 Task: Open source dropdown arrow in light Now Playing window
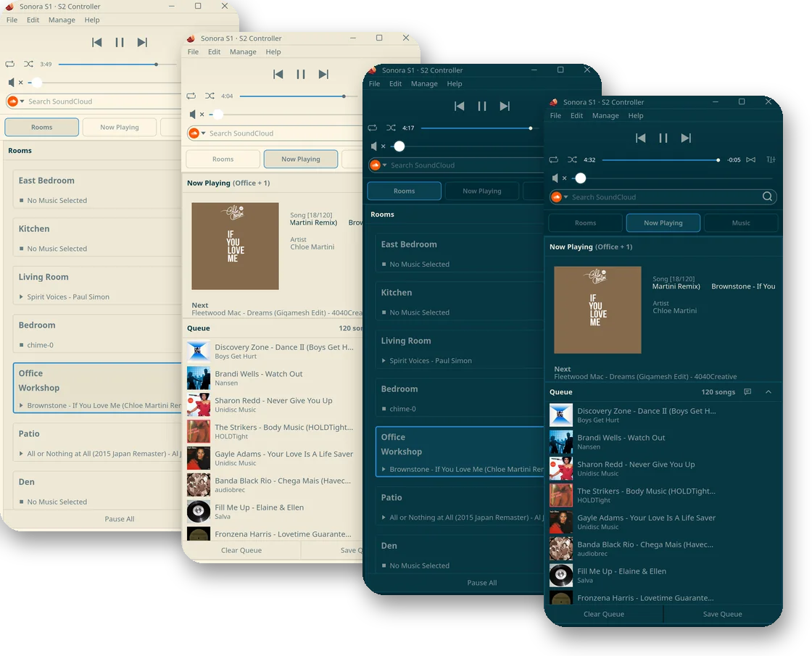(x=204, y=133)
